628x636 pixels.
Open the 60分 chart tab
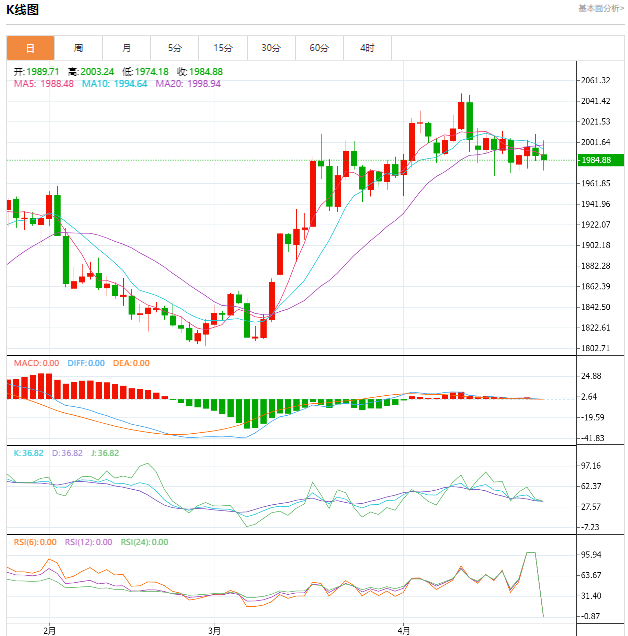point(319,48)
